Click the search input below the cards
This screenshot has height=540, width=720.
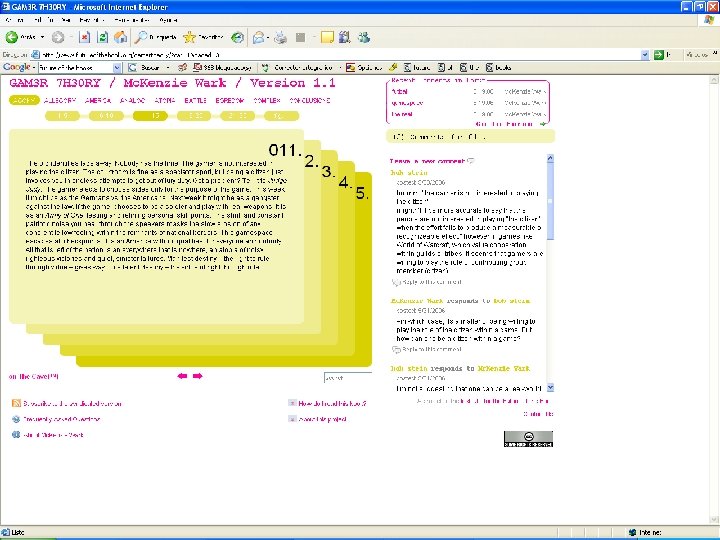(x=348, y=378)
